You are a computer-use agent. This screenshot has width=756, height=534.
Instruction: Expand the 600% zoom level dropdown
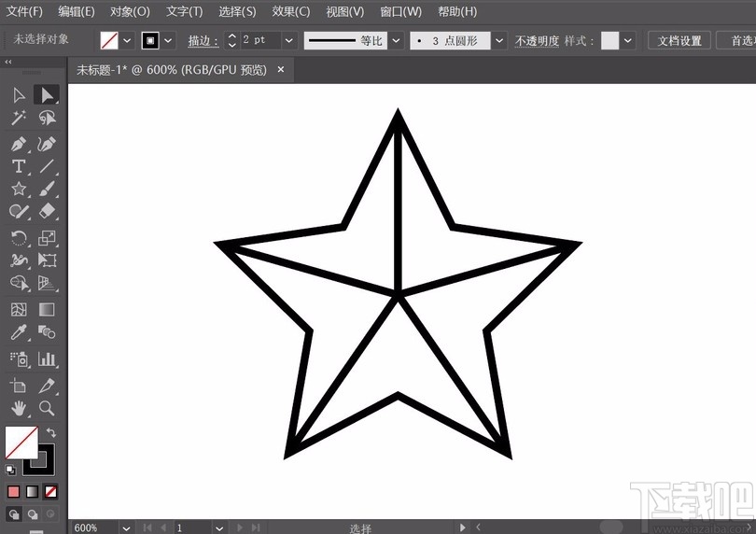click(126, 527)
